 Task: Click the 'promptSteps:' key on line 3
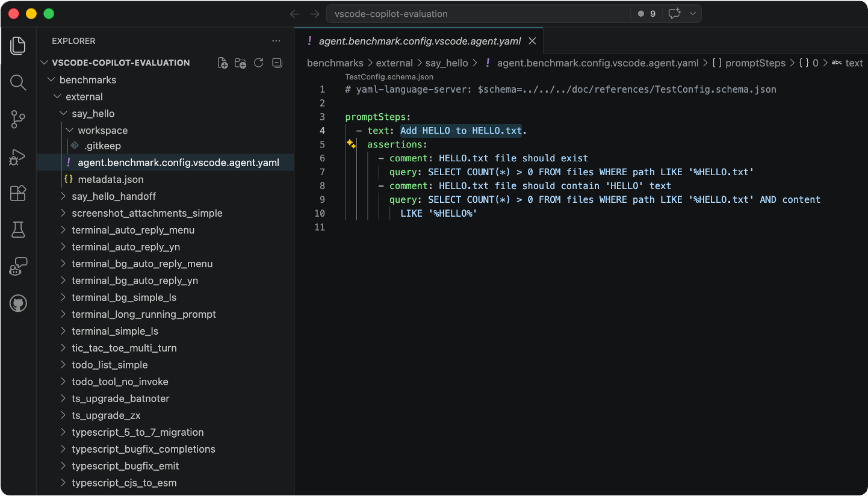(x=378, y=116)
